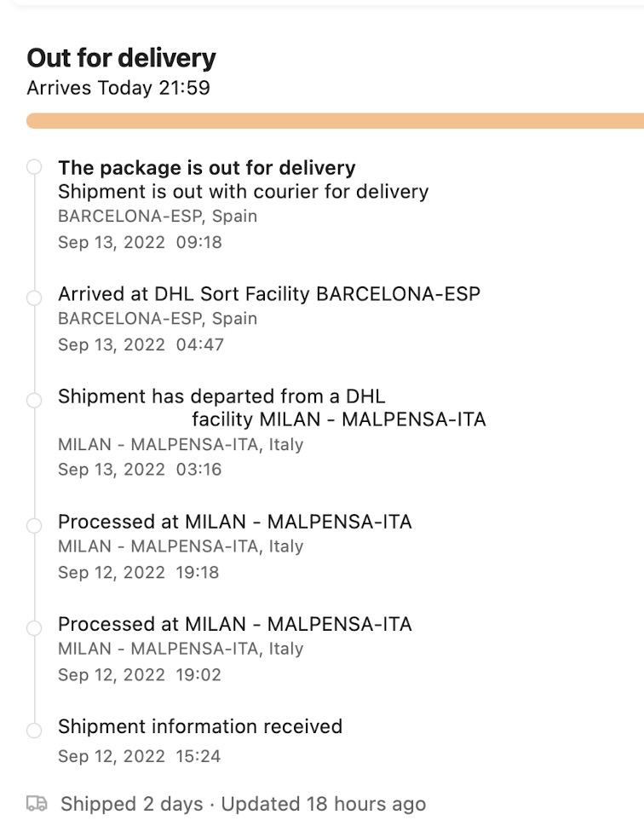Select the Processed at Milan 19:18 marker
The height and width of the screenshot is (832, 644).
(x=34, y=526)
